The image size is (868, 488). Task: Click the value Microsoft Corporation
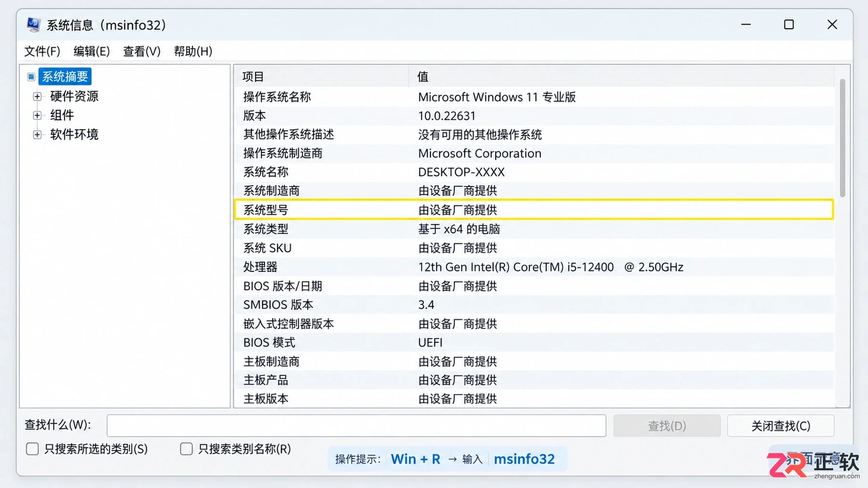pyautogui.click(x=480, y=153)
